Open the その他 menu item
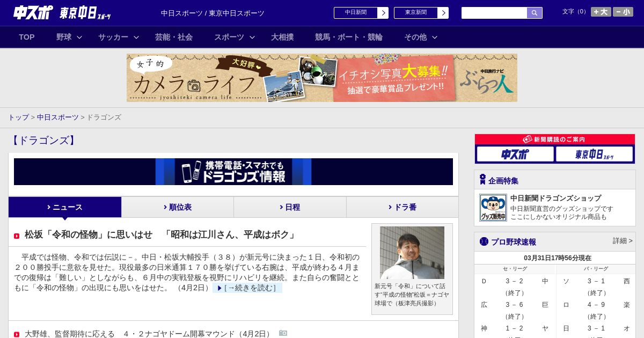This screenshot has height=338, width=644. tap(415, 37)
